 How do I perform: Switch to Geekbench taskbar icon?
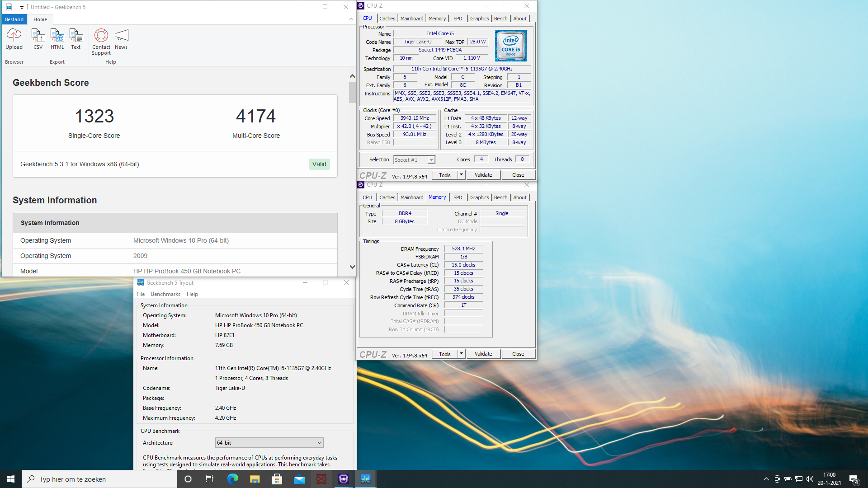[x=365, y=479]
